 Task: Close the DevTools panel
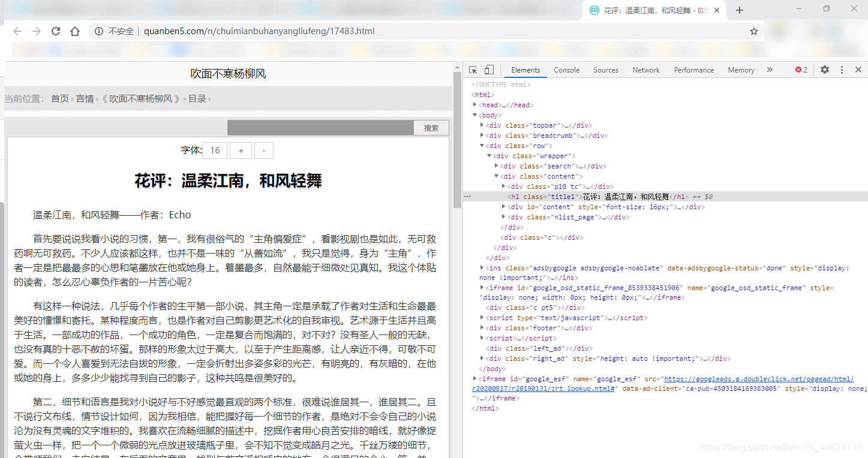click(858, 70)
